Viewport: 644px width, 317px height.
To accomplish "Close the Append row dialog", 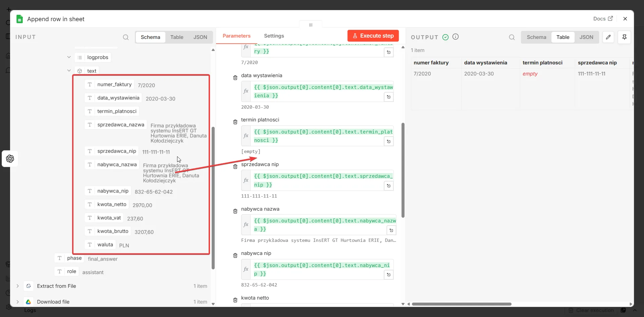I will click(x=625, y=19).
